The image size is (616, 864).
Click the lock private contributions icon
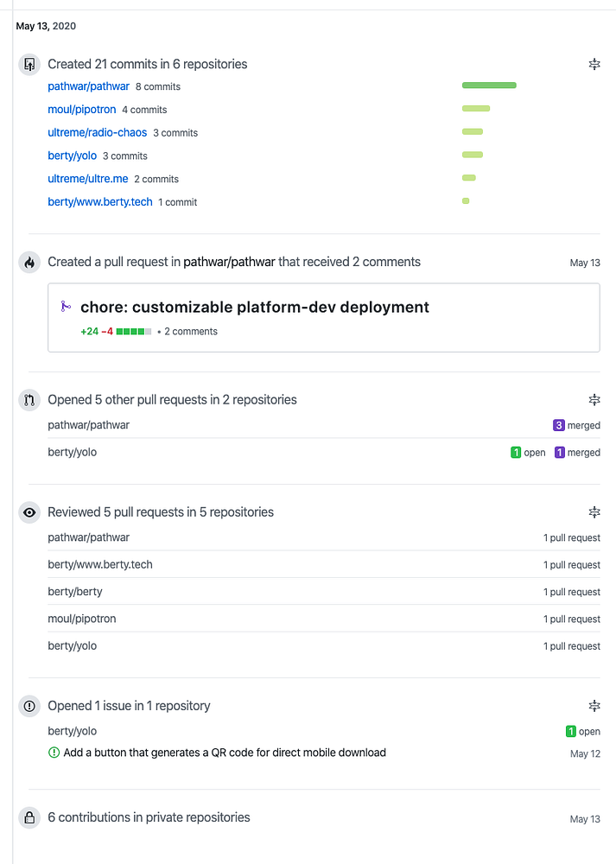coord(29,818)
